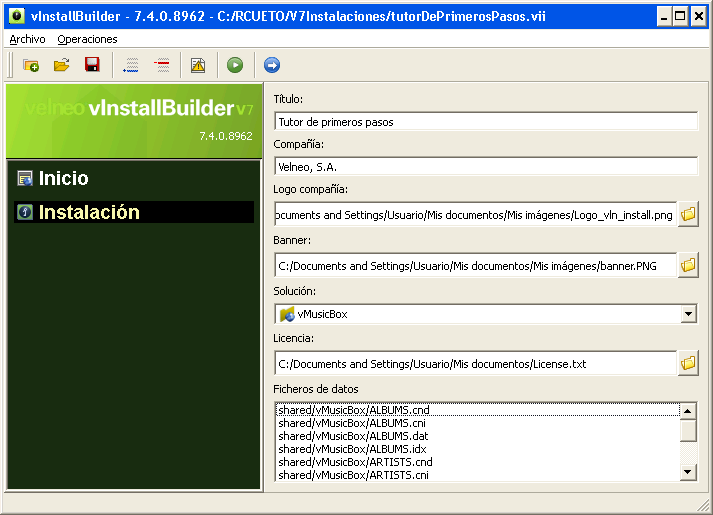This screenshot has width=713, height=515.
Task: Click the Instalación section icon
Action: [x=25, y=212]
